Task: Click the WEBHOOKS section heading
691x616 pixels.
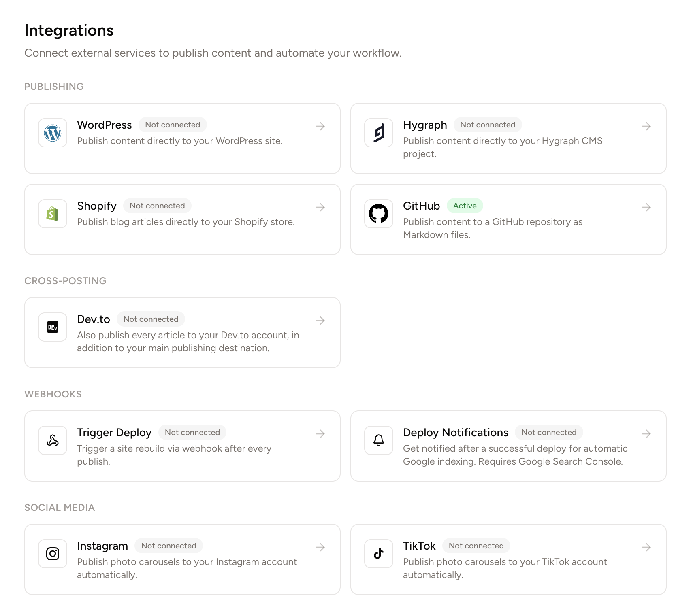Action: (53, 394)
